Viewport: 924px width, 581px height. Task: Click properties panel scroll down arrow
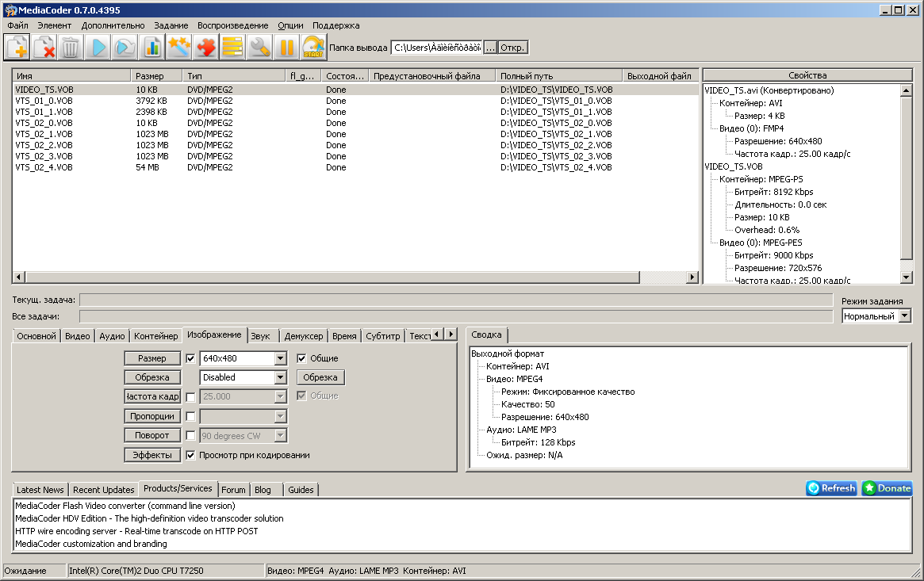907,277
